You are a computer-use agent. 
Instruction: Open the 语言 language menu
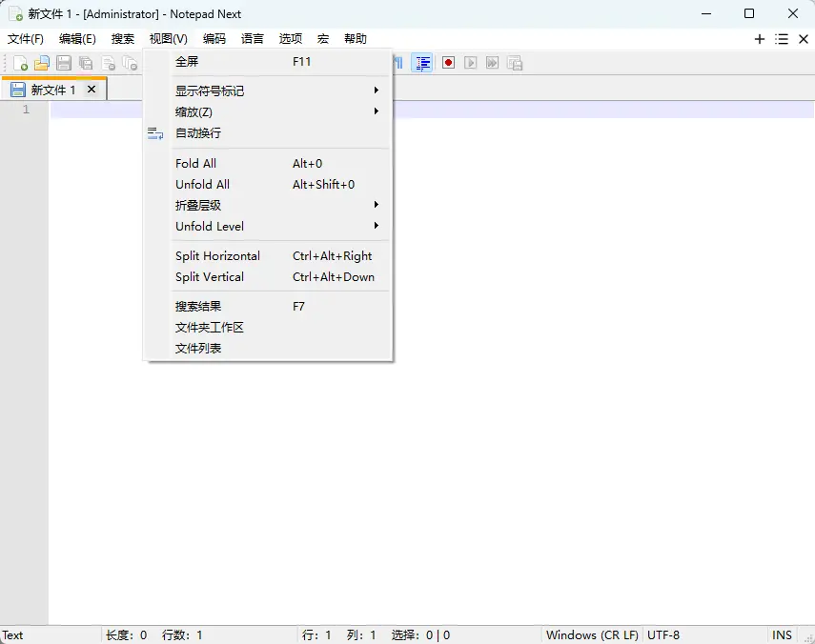[x=252, y=39]
